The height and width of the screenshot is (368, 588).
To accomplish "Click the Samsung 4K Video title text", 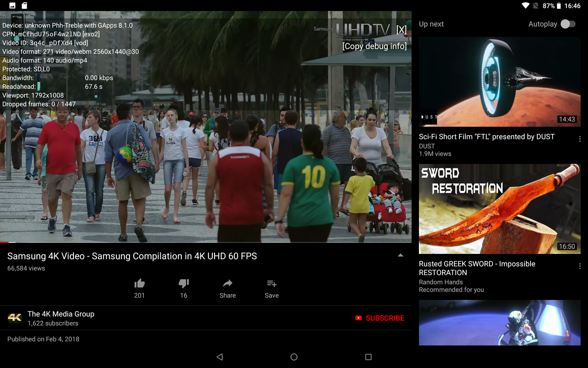I will (132, 256).
